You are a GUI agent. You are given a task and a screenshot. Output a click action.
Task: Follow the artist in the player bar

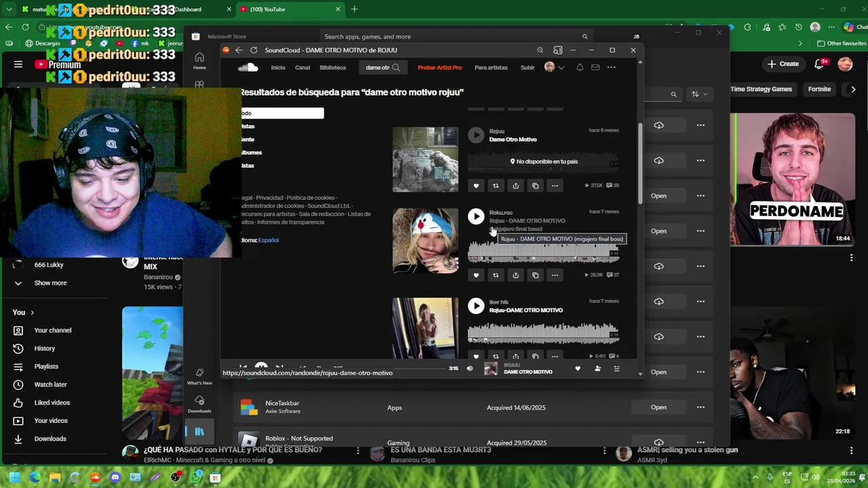click(597, 369)
